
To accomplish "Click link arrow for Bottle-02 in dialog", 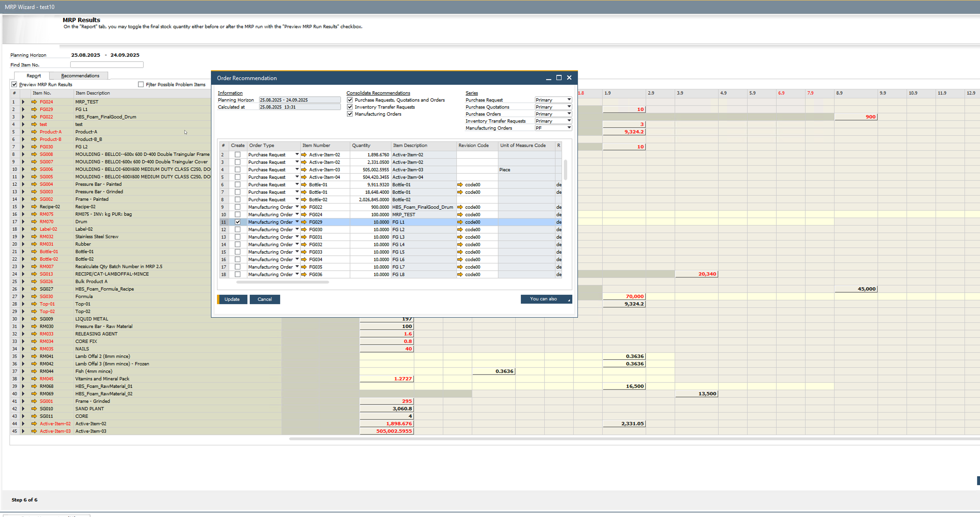I will (304, 200).
